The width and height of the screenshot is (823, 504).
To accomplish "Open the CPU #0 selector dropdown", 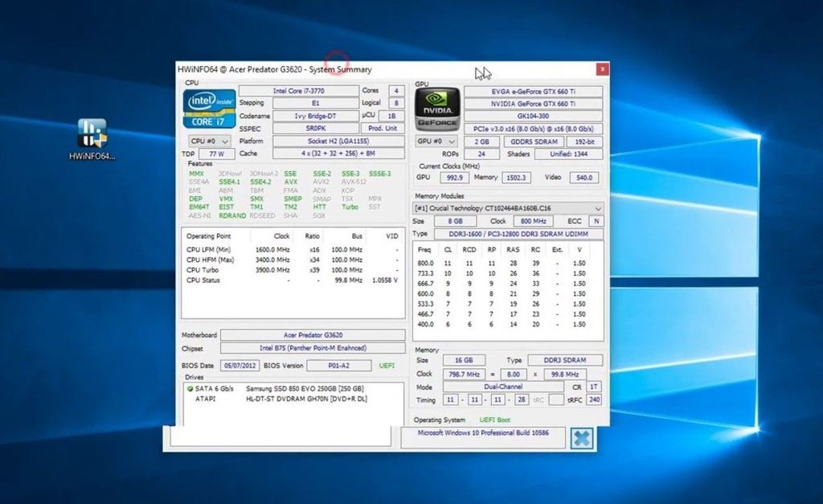I will [210, 141].
